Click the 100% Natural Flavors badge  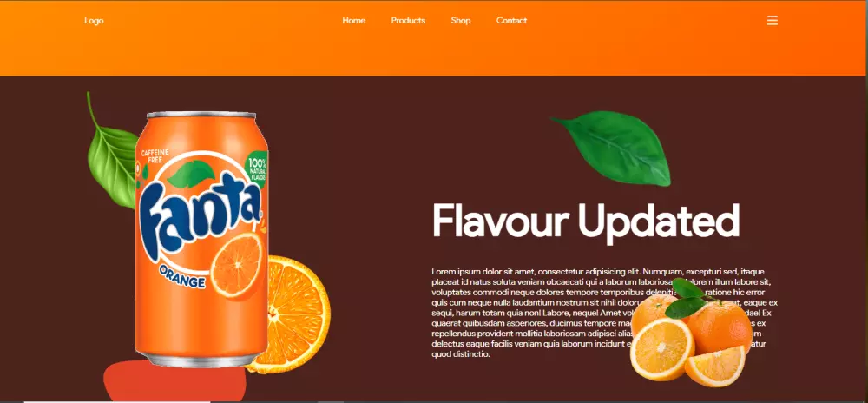pos(257,169)
